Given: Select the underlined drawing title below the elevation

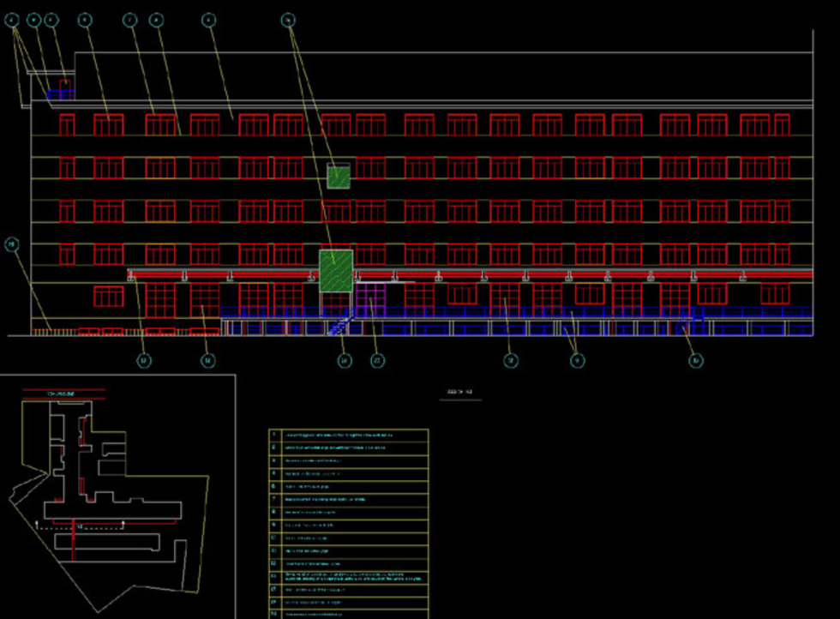Looking at the screenshot, I should coord(460,394).
